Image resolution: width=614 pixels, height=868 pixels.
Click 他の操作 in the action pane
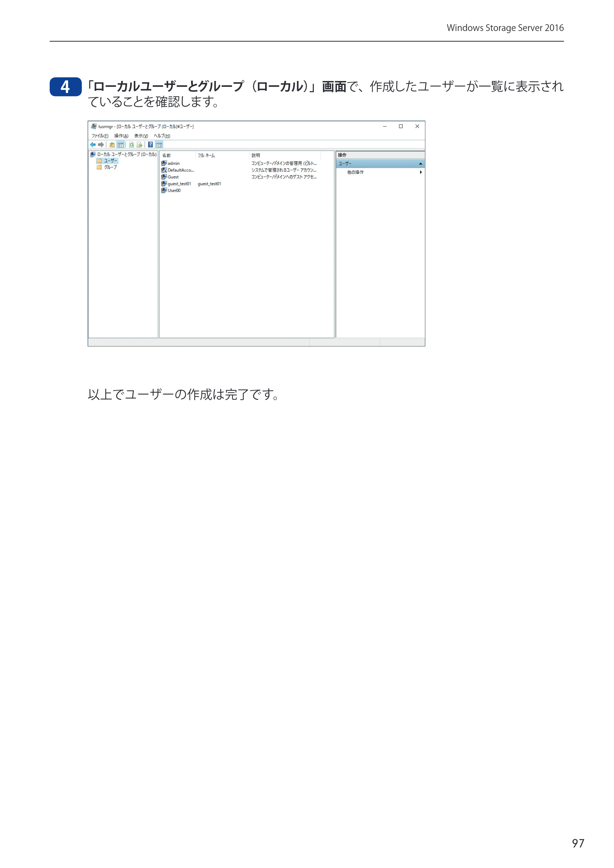(355, 172)
